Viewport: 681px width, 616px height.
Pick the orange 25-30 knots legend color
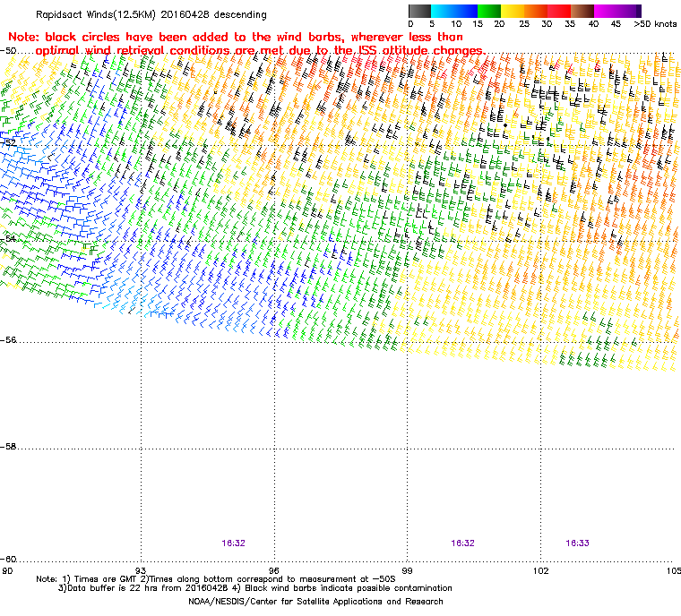536,11
